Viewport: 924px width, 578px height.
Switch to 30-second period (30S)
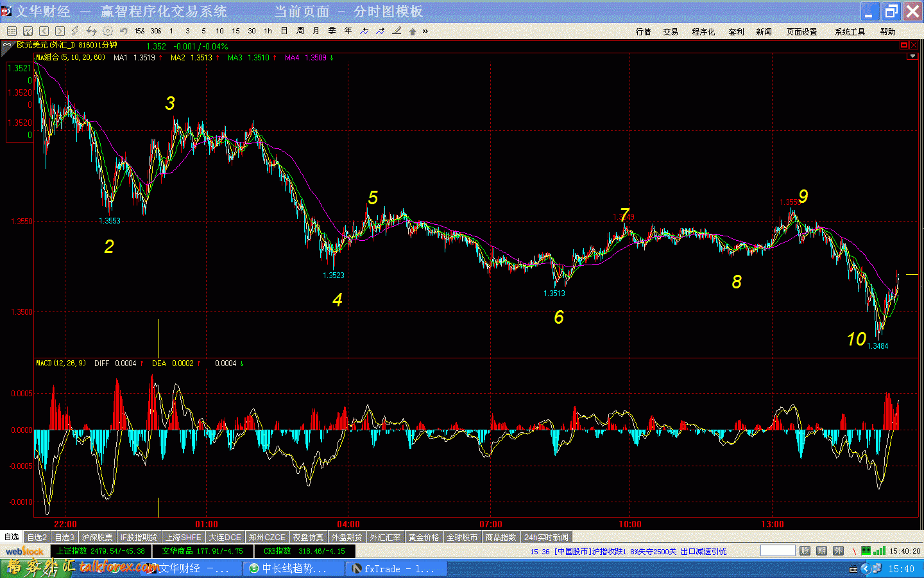point(155,31)
